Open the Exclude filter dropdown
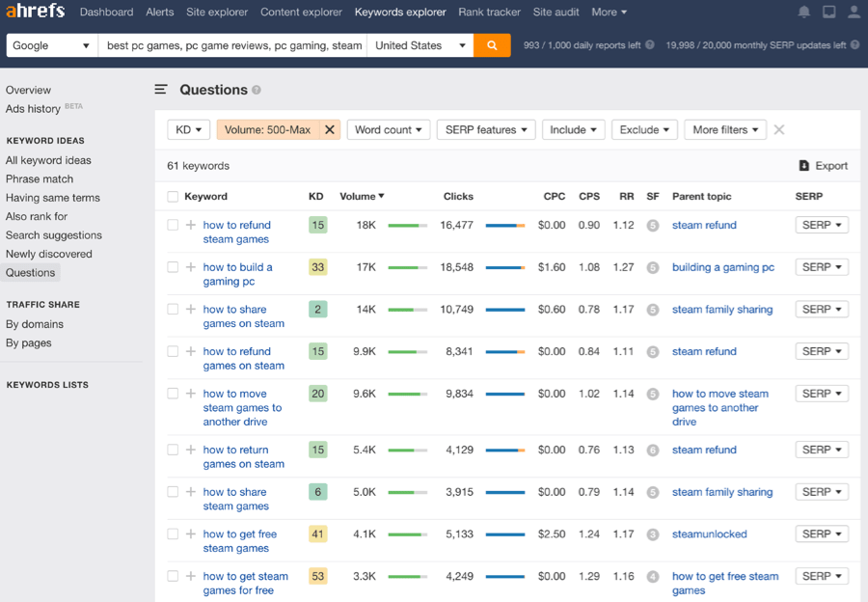The width and height of the screenshot is (868, 602). click(644, 129)
